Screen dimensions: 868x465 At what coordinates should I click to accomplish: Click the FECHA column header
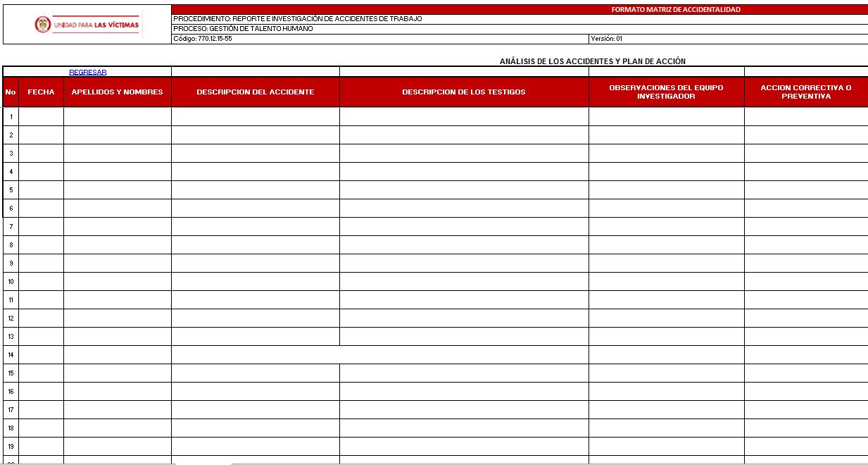[x=41, y=92]
